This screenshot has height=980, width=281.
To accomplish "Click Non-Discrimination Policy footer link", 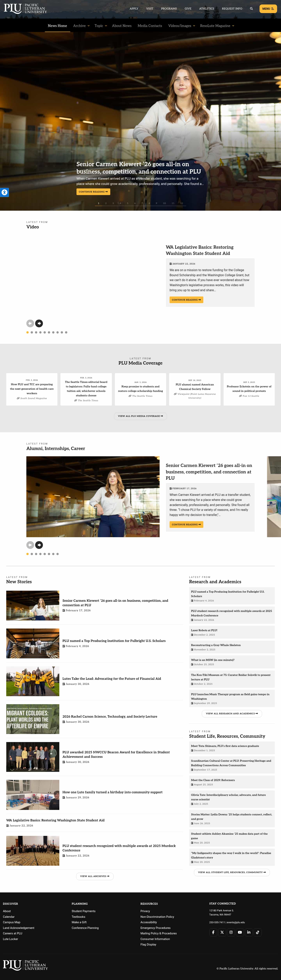I will tap(157, 916).
